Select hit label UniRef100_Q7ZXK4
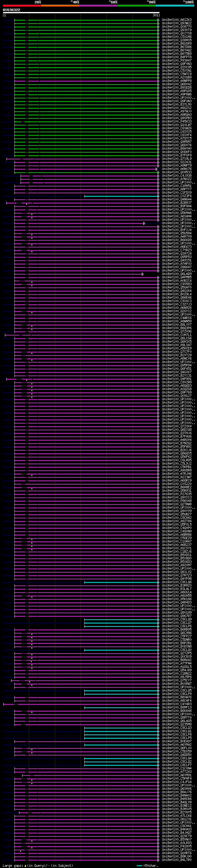 [x=177, y=426]
